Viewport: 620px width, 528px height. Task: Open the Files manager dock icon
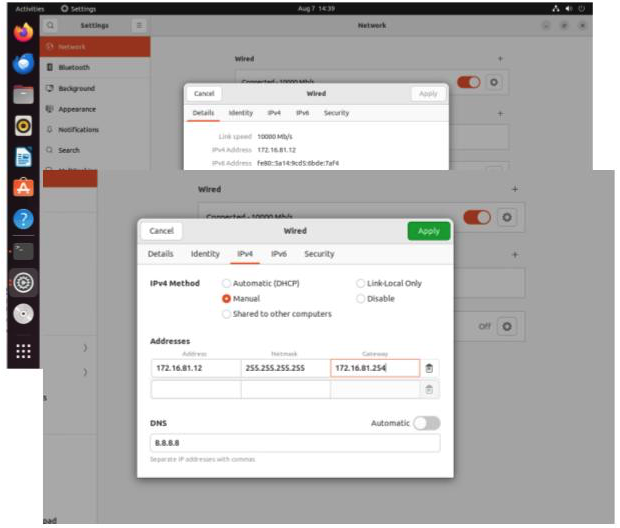(23, 95)
